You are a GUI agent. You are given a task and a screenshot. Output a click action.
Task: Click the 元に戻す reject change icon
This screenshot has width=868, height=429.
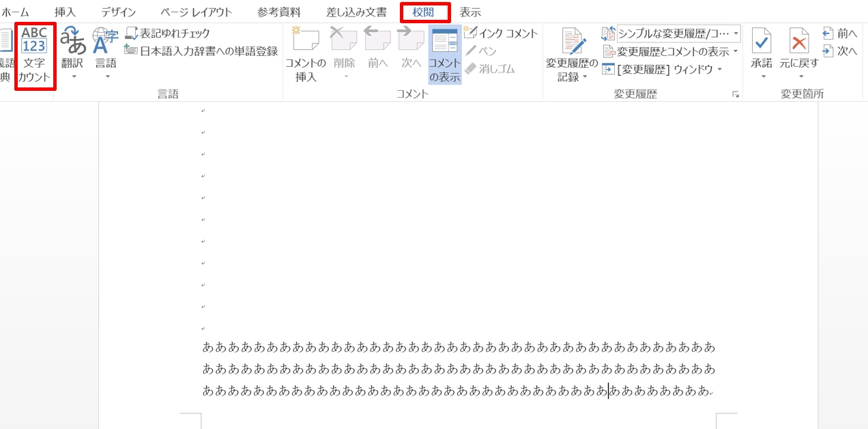tap(799, 41)
